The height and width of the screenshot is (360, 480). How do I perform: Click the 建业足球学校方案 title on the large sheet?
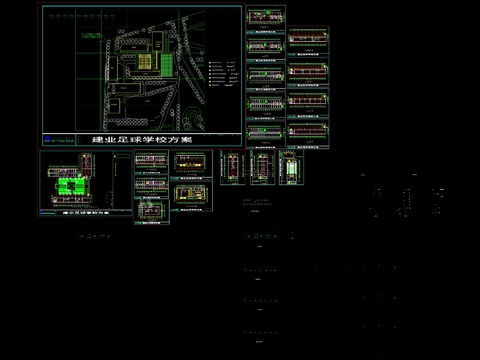pyautogui.click(x=142, y=139)
